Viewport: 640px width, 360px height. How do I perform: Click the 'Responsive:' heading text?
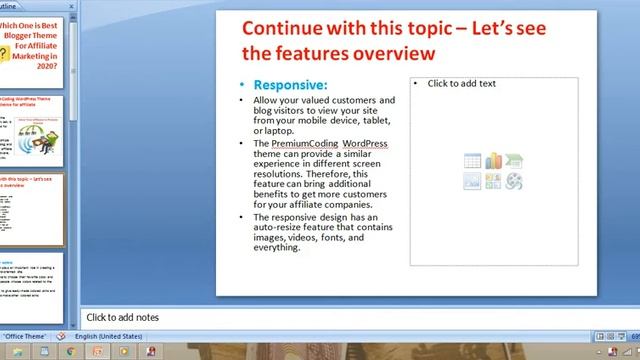click(x=291, y=84)
